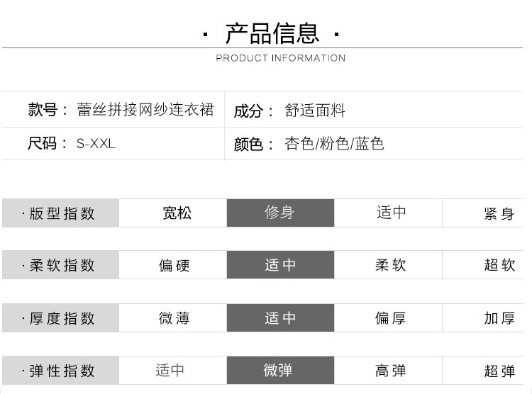
Task: Click the 厚度指数 row label
Action: pyautogui.click(x=60, y=318)
